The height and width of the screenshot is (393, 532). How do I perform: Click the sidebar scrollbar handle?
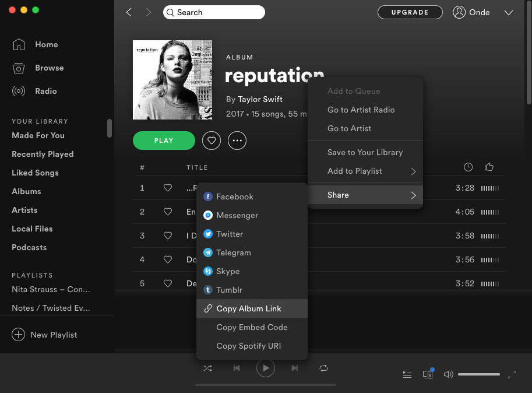109,128
